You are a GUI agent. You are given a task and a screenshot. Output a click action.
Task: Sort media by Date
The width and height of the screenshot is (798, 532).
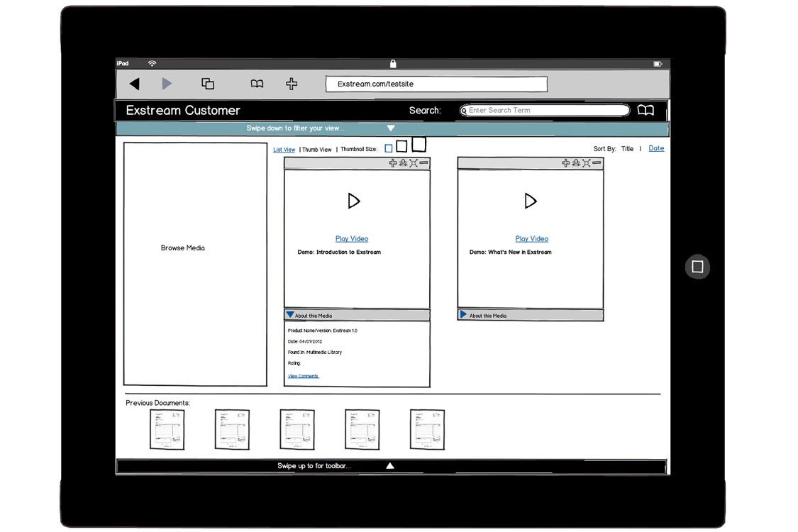coord(656,148)
